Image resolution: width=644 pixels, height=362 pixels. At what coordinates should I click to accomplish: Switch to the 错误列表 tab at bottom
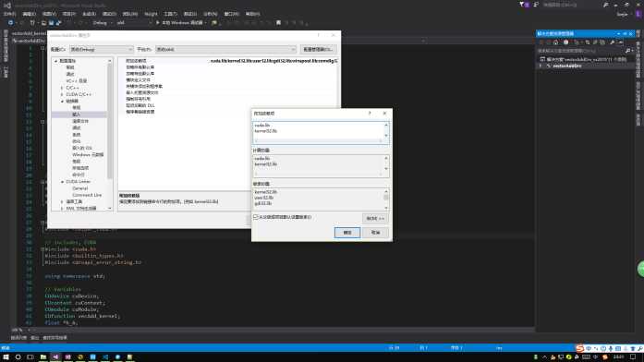point(18,337)
